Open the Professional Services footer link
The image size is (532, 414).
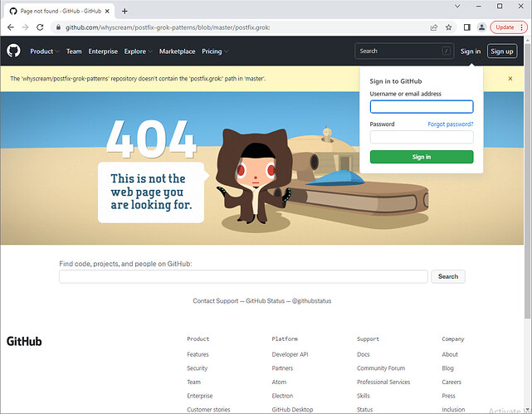(383, 382)
